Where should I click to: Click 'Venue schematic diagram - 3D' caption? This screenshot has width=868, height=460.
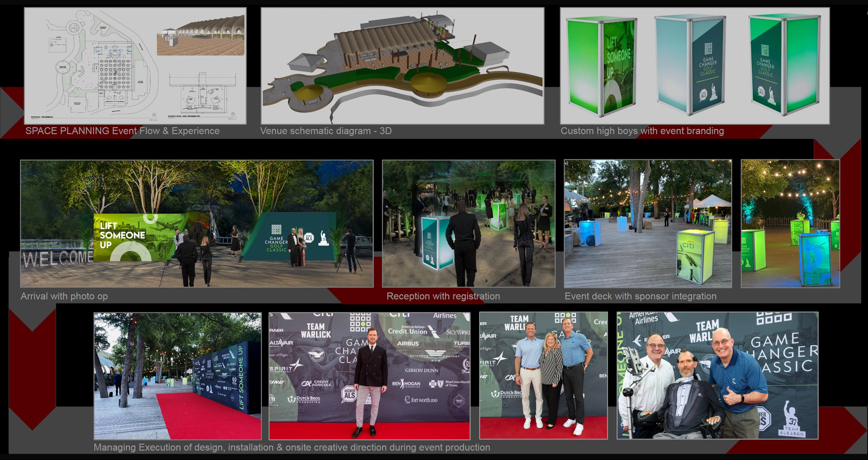click(326, 131)
